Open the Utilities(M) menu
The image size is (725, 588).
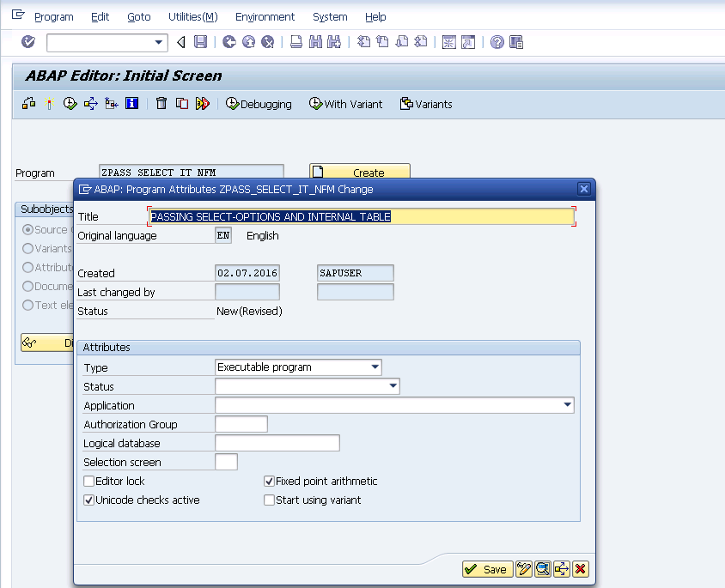(192, 16)
